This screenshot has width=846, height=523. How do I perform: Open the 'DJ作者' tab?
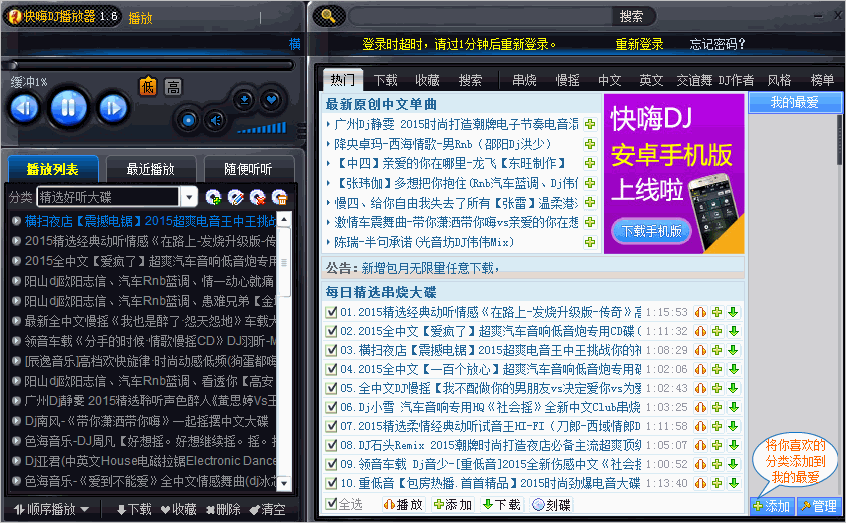736,80
